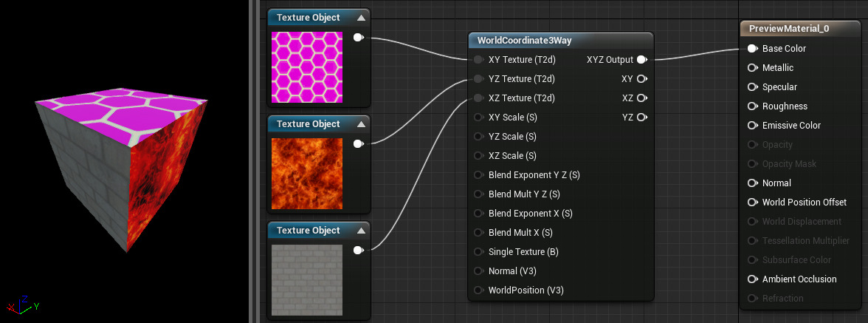Click the YZ output pin circle

coord(641,118)
